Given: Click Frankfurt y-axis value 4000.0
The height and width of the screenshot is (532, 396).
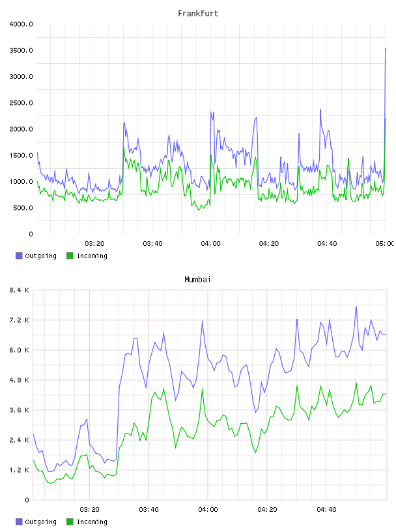Looking at the screenshot, I should [x=21, y=24].
